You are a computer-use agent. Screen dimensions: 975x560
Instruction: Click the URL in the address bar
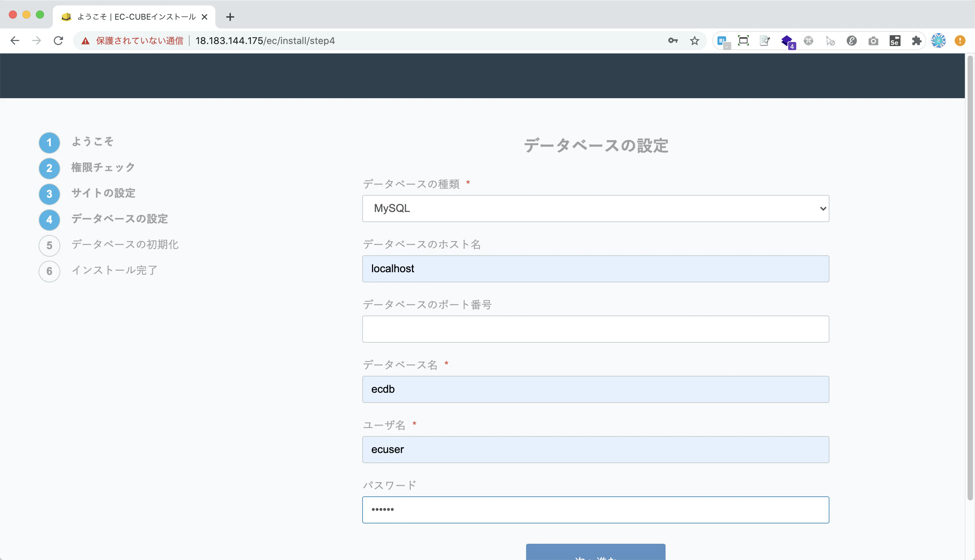point(265,41)
